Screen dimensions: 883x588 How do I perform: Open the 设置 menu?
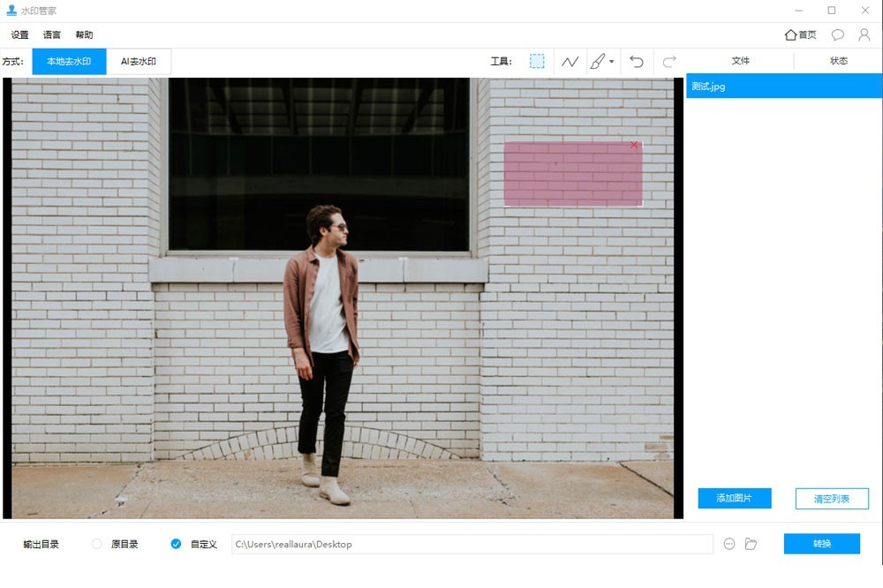click(x=19, y=35)
